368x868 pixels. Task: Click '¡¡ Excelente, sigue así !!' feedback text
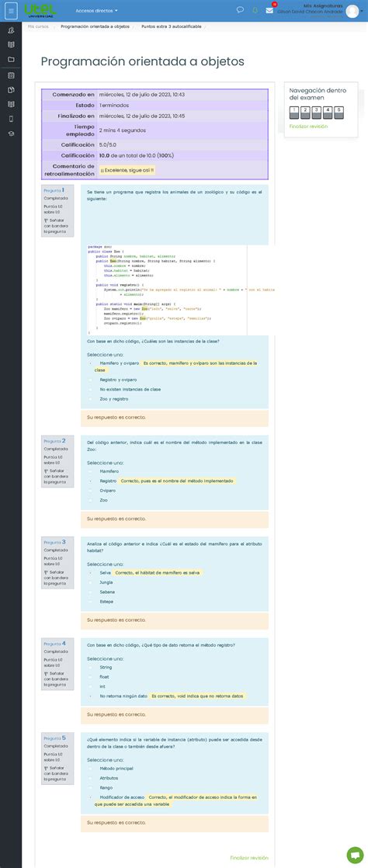[127, 169]
